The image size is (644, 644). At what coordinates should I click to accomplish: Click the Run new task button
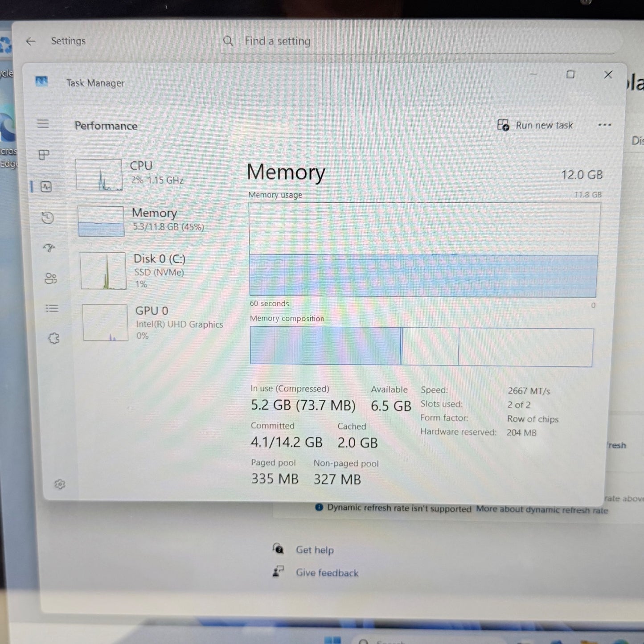click(535, 125)
